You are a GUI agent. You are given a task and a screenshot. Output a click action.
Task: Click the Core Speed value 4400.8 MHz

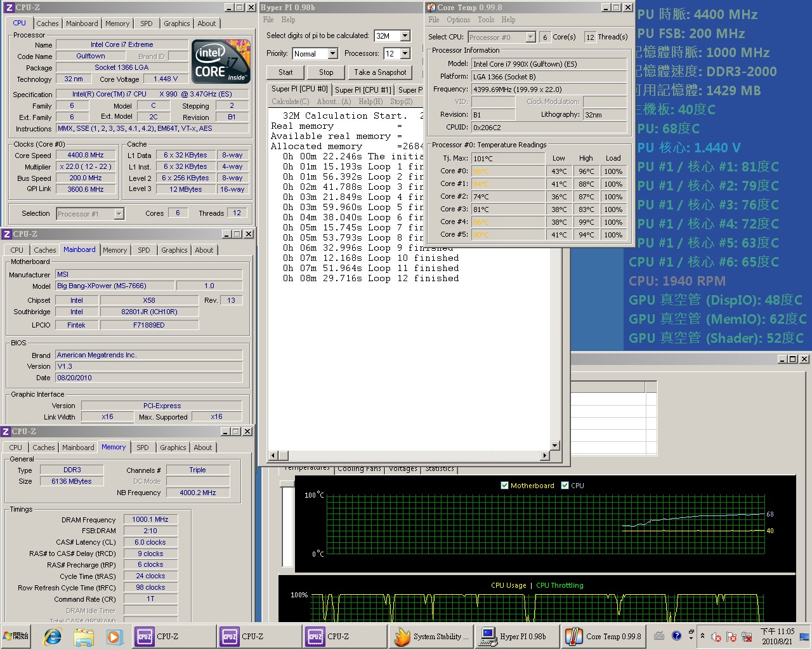[86, 156]
